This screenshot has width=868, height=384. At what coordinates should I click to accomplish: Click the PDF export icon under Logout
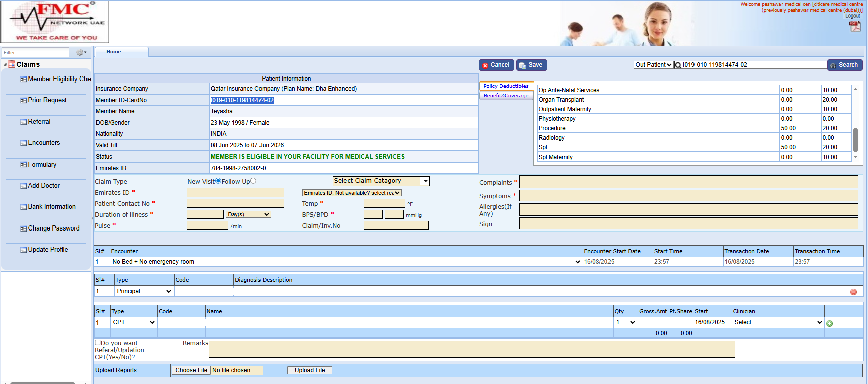click(x=855, y=26)
